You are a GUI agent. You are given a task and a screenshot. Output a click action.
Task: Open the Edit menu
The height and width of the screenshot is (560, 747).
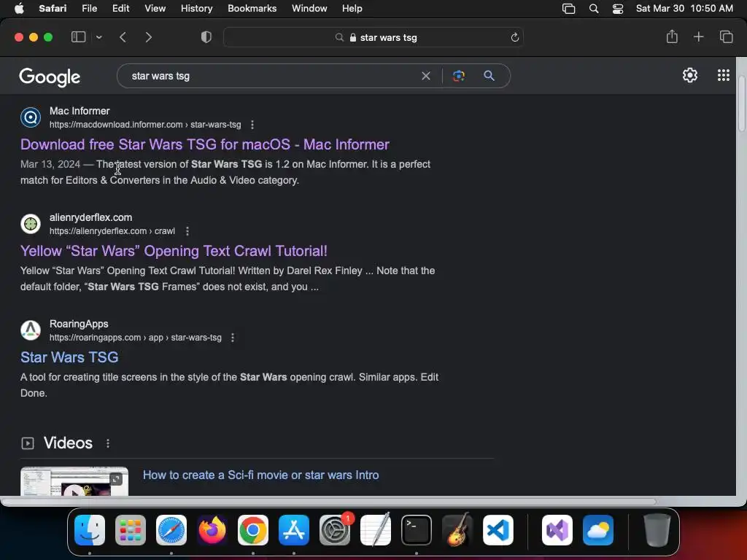[120, 9]
